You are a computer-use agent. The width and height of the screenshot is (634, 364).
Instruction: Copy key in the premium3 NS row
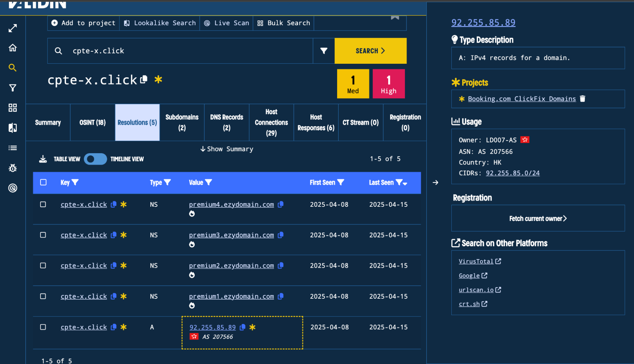tap(114, 235)
